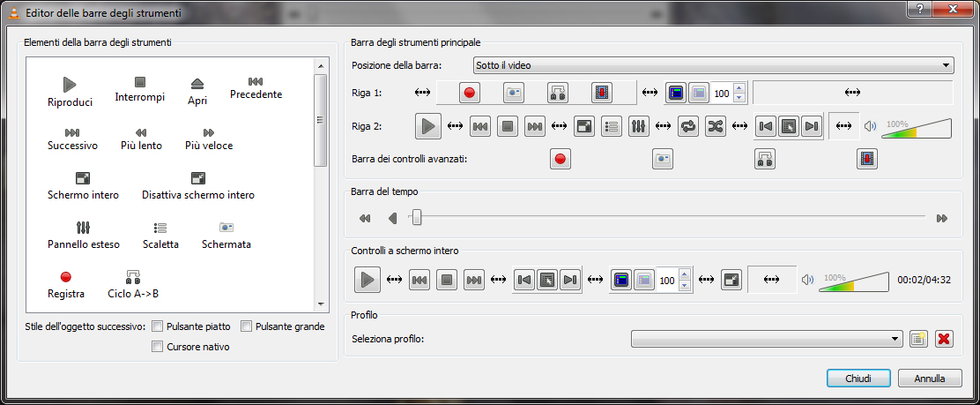The width and height of the screenshot is (980, 405).
Task: Select the Scaletta playlist icon
Action: (x=160, y=227)
